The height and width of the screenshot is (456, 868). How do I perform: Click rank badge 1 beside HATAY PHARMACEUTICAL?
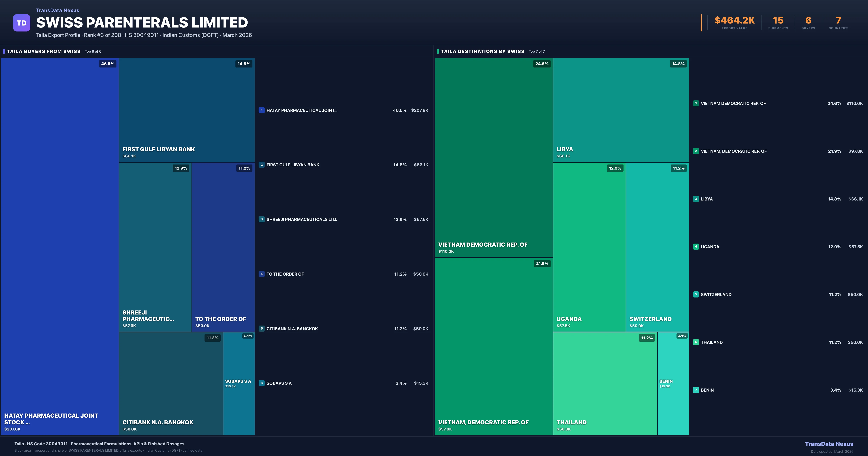pos(261,110)
